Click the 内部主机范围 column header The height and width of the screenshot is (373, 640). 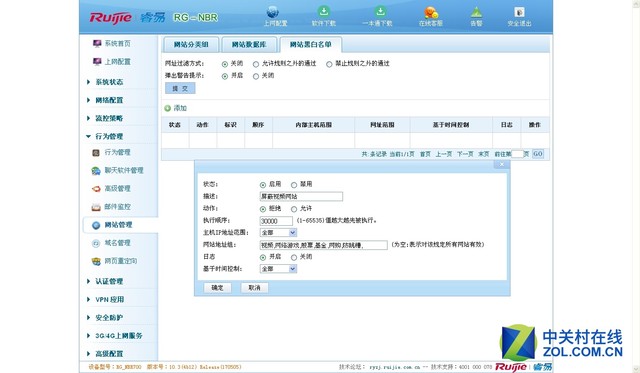313,125
